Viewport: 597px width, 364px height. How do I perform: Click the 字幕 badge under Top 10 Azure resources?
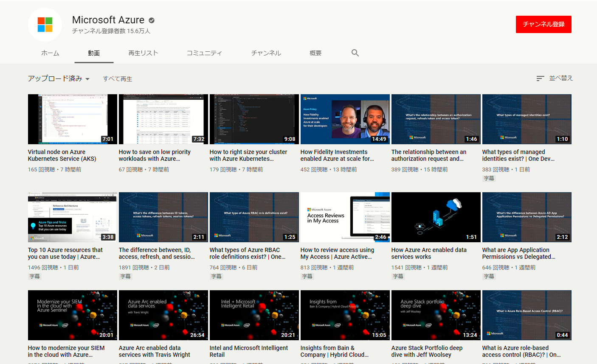click(x=35, y=277)
